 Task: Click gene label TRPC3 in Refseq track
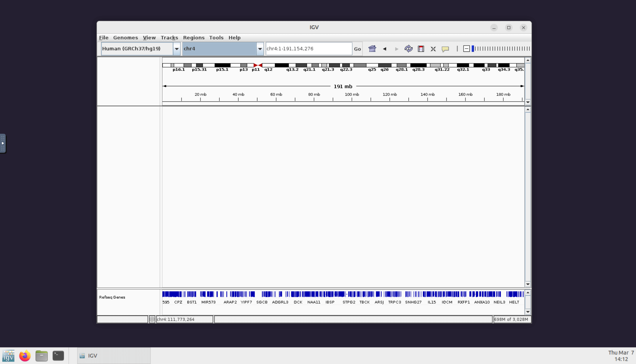[394, 302]
